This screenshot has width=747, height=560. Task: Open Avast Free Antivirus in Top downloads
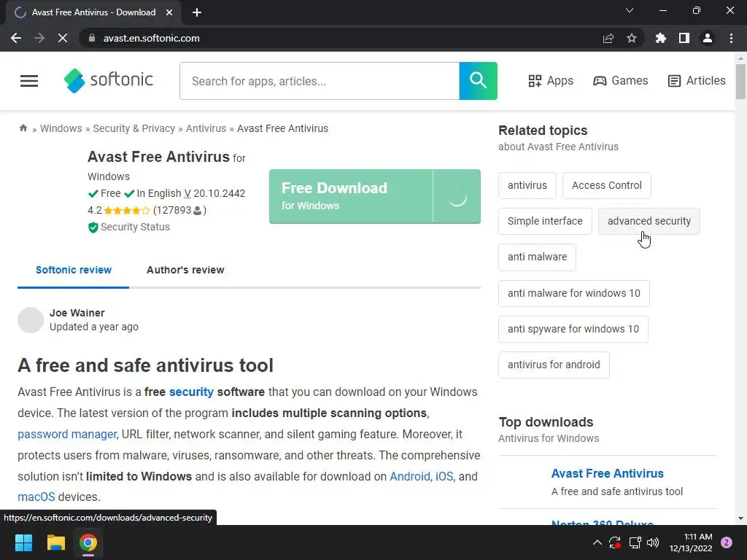point(608,473)
